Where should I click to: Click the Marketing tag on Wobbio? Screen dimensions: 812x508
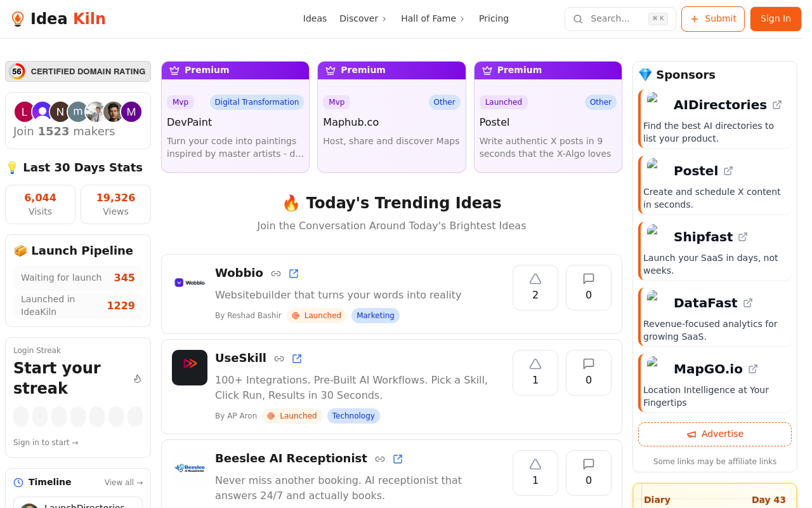(x=376, y=316)
